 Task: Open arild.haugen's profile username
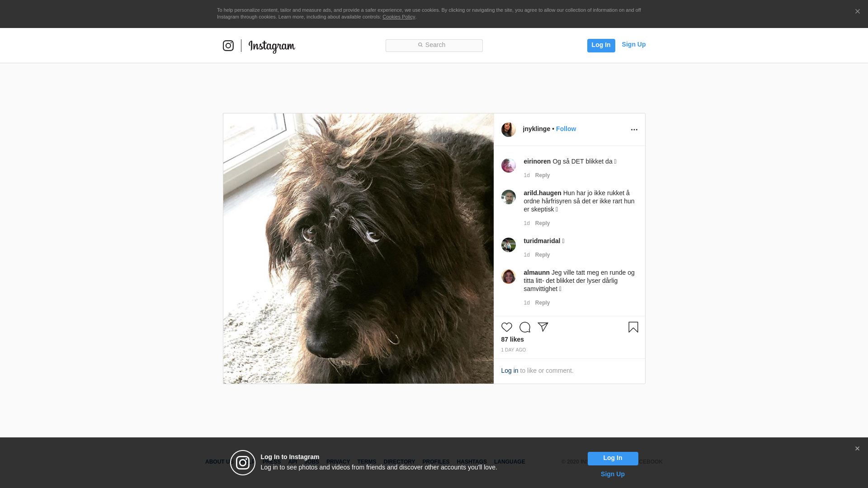(542, 193)
